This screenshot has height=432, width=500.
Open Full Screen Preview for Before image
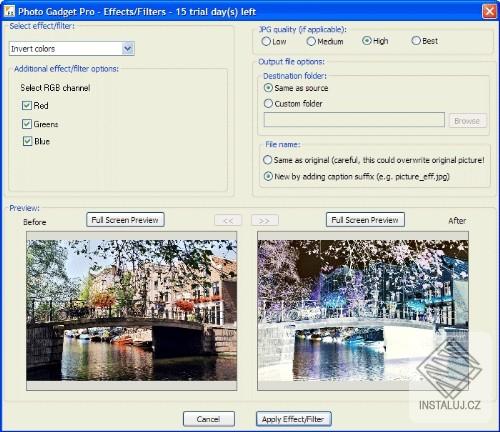[x=125, y=220]
